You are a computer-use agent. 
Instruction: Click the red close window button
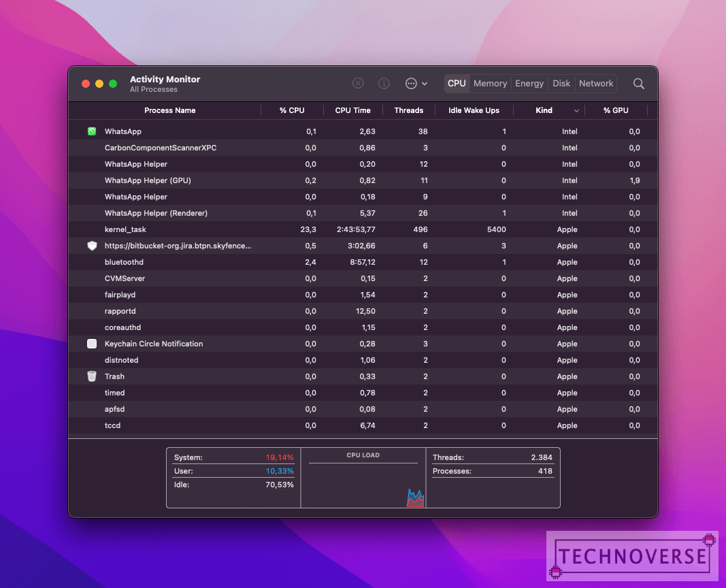86,84
